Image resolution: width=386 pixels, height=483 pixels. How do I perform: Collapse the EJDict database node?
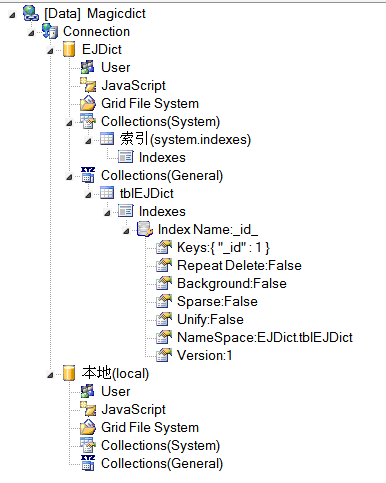(50, 51)
